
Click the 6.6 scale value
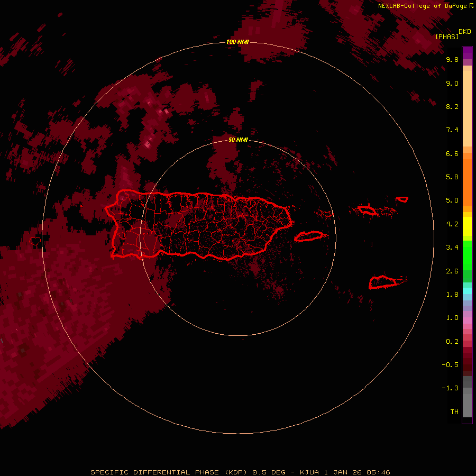pos(452,153)
